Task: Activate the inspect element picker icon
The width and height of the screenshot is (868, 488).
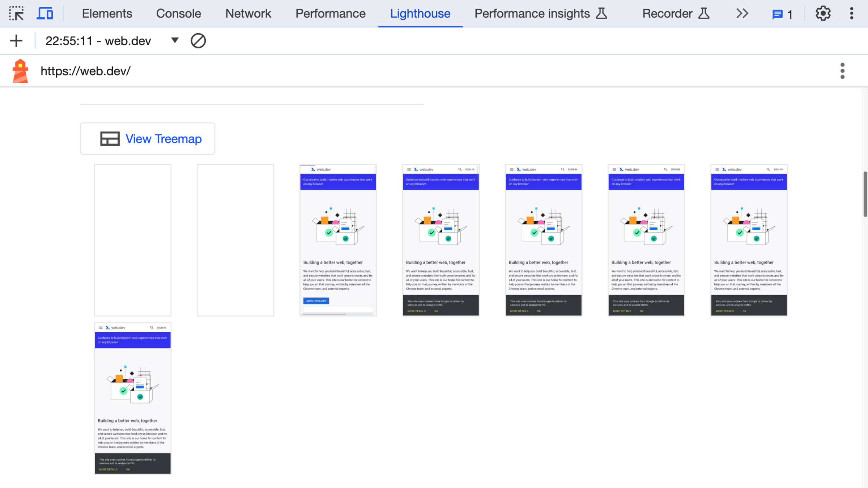Action: (16, 14)
